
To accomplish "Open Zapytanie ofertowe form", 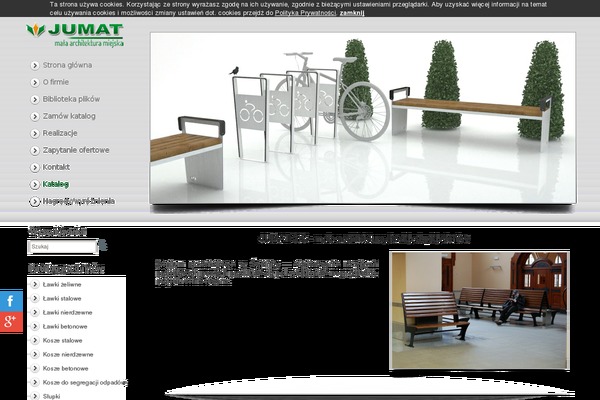I will [x=76, y=150].
